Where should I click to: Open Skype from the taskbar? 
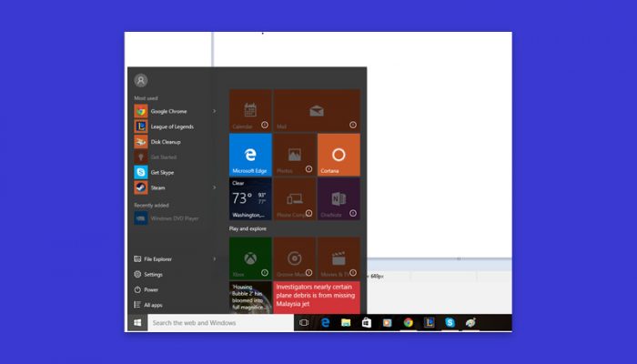(x=450, y=322)
